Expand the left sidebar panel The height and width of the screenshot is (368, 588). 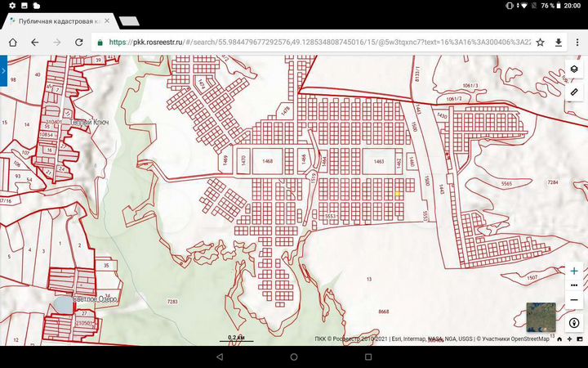[3, 71]
